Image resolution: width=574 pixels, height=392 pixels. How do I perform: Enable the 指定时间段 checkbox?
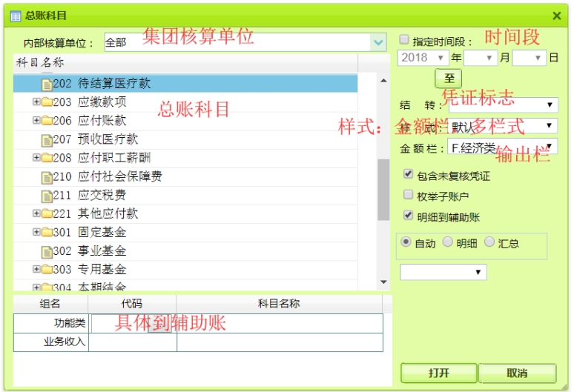[x=404, y=40]
